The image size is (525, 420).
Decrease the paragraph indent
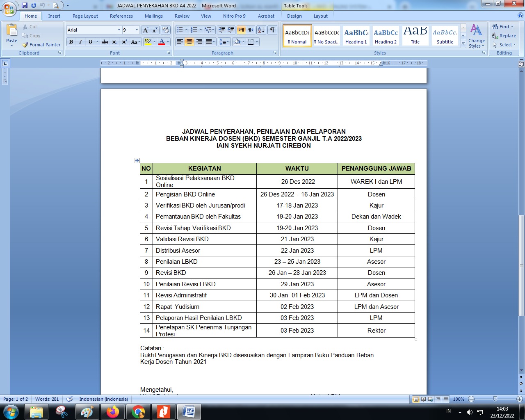pos(222,30)
